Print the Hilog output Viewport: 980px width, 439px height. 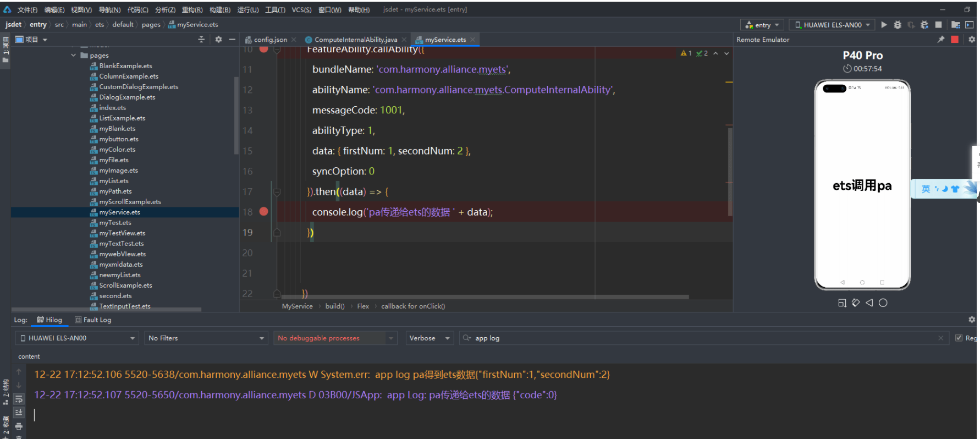point(19,426)
